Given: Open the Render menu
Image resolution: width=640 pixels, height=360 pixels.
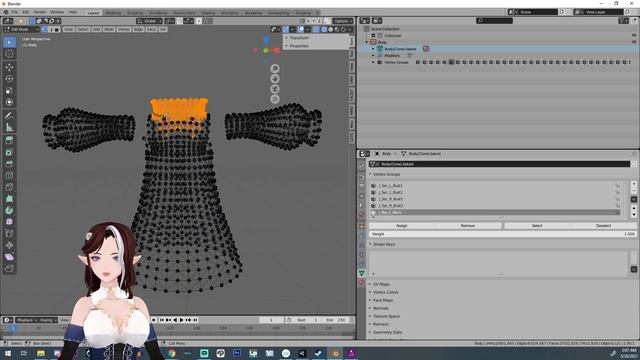Looking at the screenshot, I should click(40, 12).
